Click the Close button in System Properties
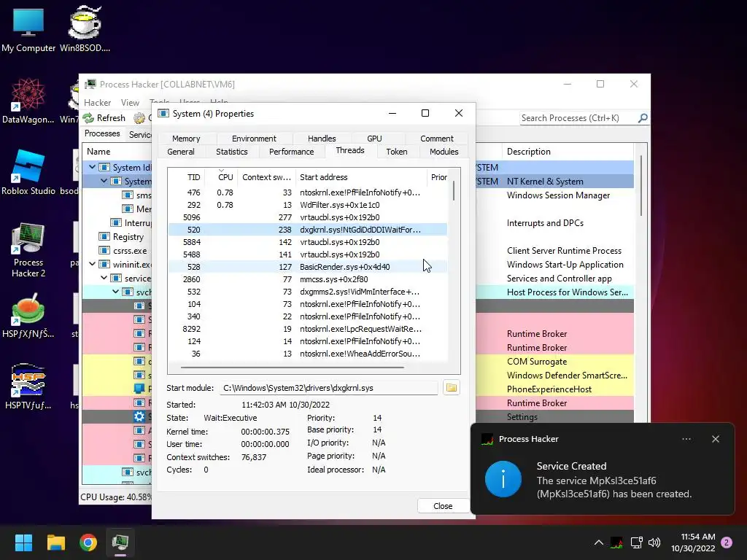The height and width of the screenshot is (560, 747). (443, 506)
